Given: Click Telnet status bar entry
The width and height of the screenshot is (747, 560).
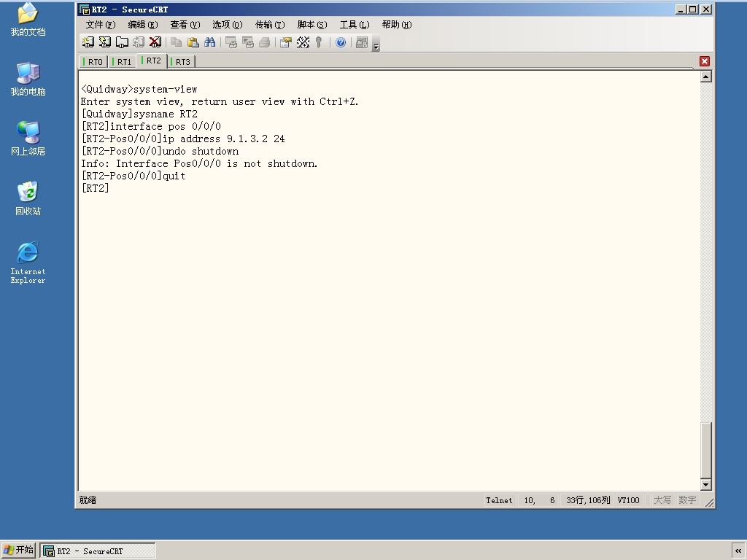Looking at the screenshot, I should (499, 500).
